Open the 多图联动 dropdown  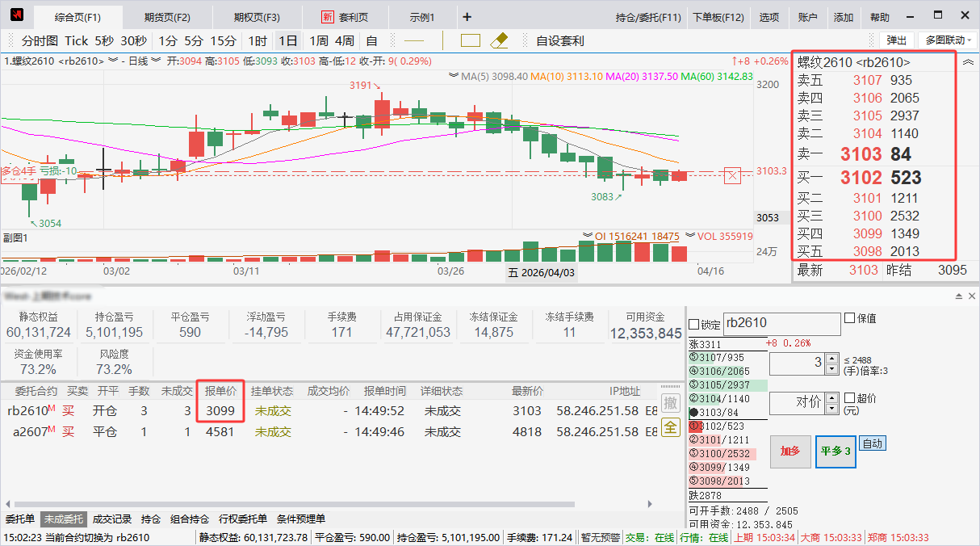[x=948, y=40]
